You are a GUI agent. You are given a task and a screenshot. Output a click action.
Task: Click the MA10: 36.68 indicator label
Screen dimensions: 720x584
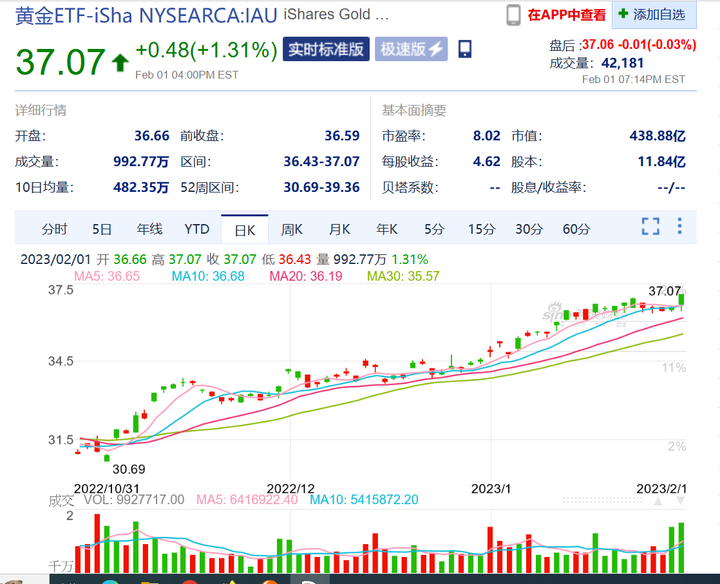(208, 276)
